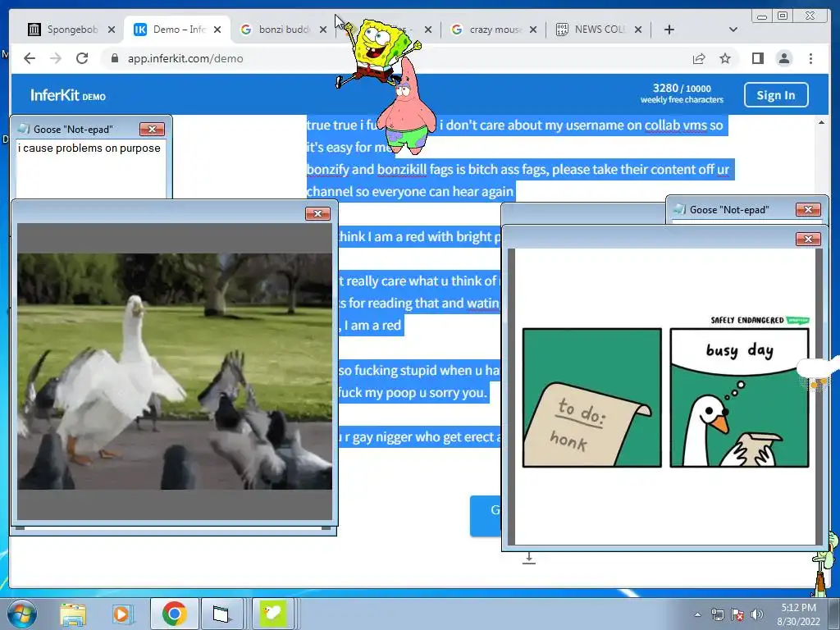The width and height of the screenshot is (840, 630).
Task: Open Windows Explorer from taskbar
Action: [73, 614]
